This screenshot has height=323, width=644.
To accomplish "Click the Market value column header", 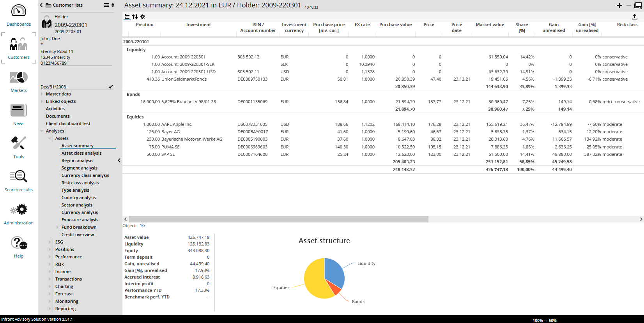I will [490, 25].
